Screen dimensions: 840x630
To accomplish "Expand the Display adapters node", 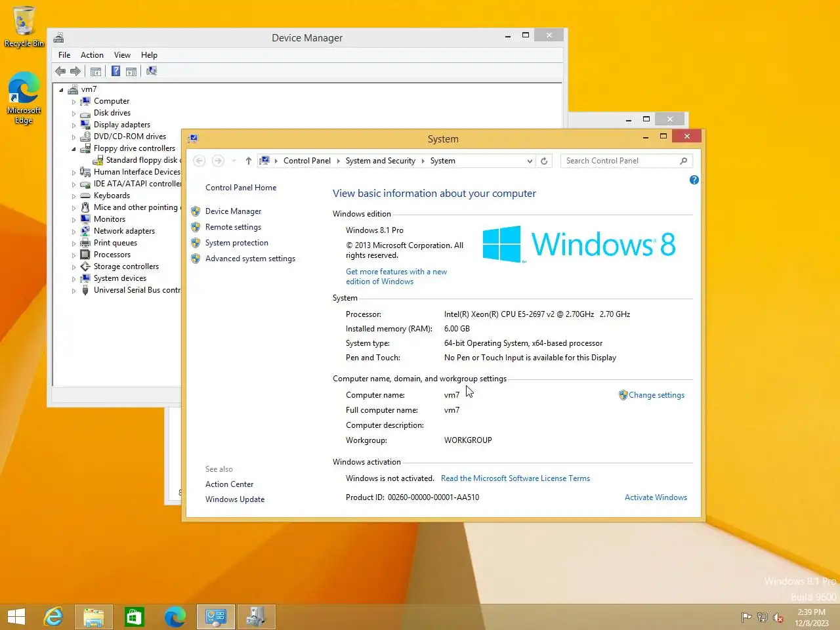I will [74, 125].
